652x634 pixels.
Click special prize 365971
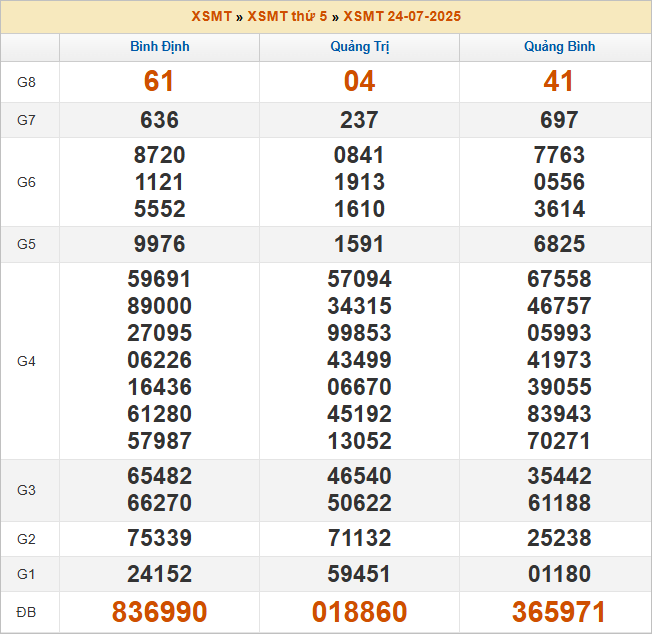(559, 612)
